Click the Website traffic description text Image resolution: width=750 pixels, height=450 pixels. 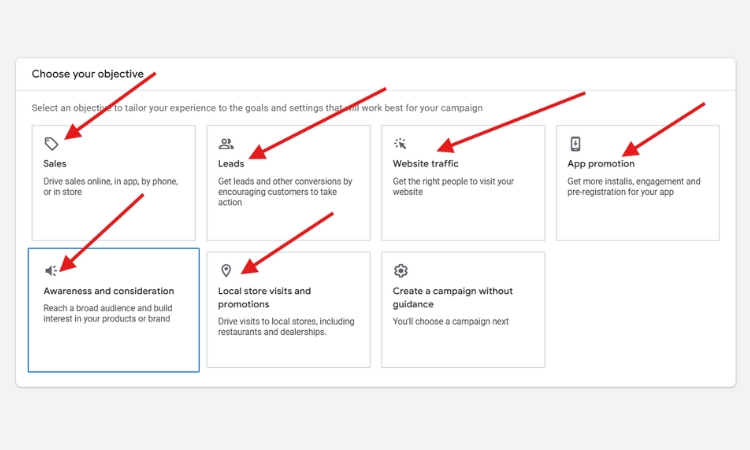click(453, 187)
